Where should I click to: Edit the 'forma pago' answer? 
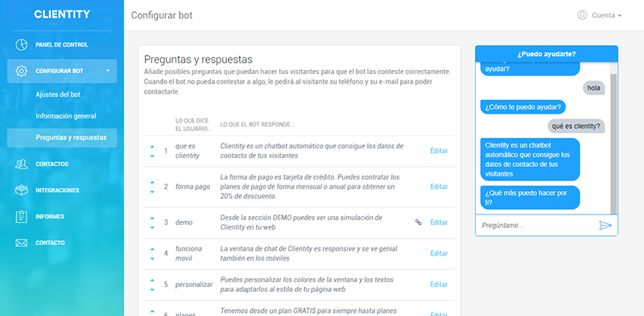[439, 187]
